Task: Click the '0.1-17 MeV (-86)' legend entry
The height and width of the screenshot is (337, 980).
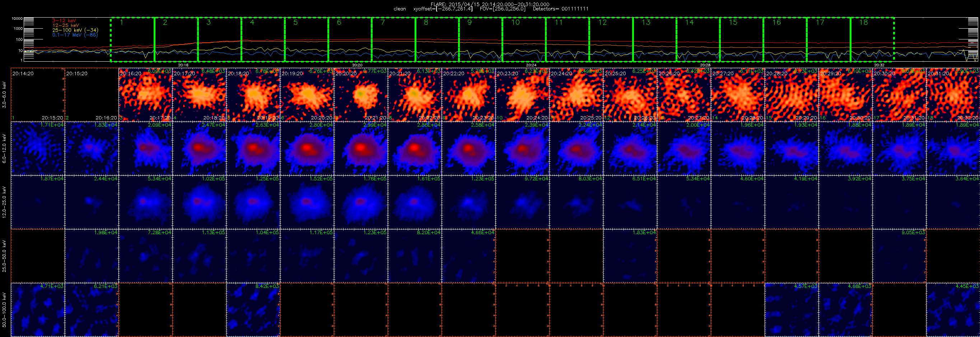Action: click(x=75, y=35)
